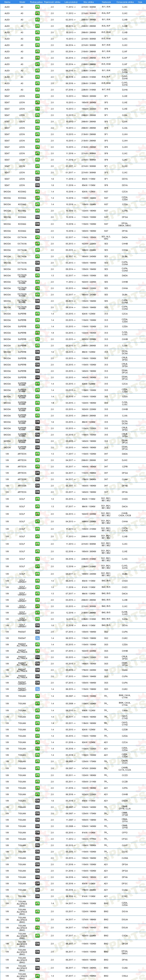Image resolution: width=146 pixels, height=980 pixels.
Task: Click the Lata produkcji column header
Action: (x=71, y=2)
